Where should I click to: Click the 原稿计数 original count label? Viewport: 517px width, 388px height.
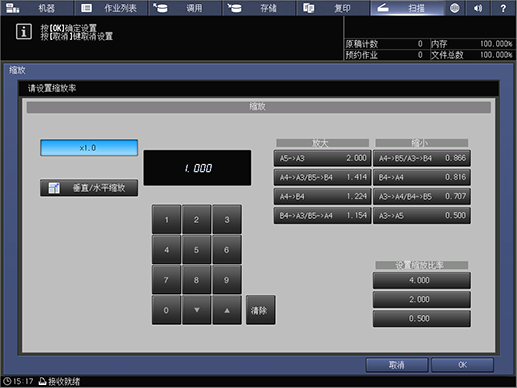(x=362, y=44)
